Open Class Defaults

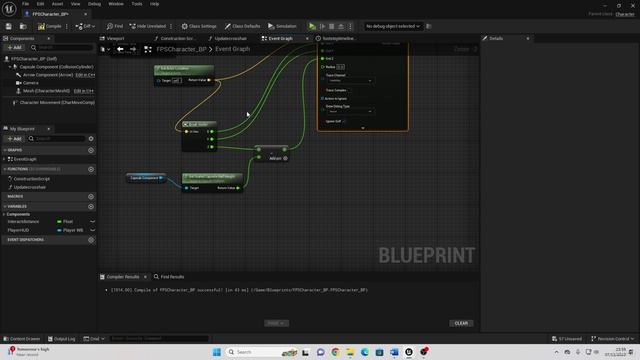(x=242, y=26)
